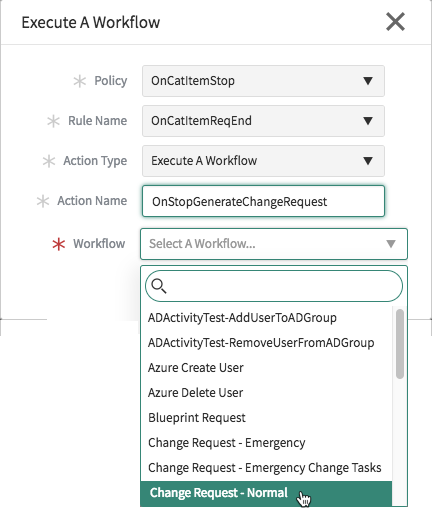Expand the Rule Name dropdown arrow
Viewport: 432px width, 508px height.
pos(368,121)
